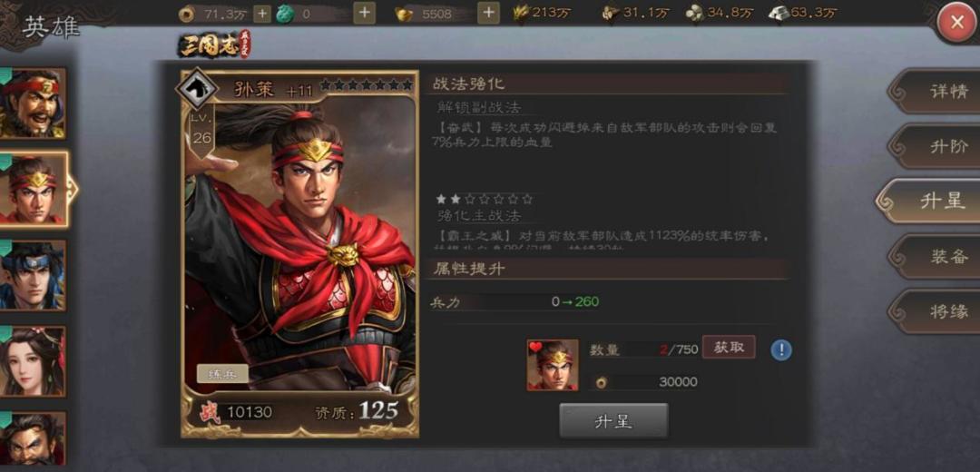The height and width of the screenshot is (472, 980).
Task: Select the 装备 equipment tab
Action: coord(936,256)
